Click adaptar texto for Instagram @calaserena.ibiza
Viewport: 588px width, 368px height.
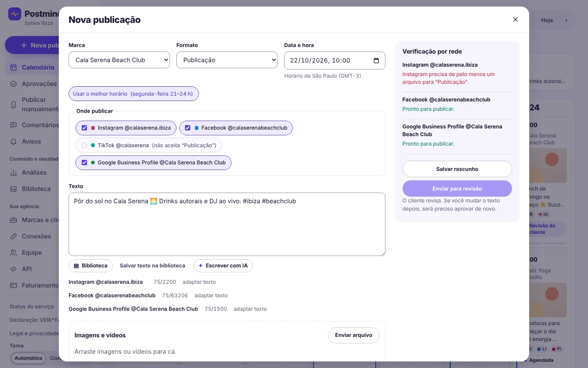199,282
